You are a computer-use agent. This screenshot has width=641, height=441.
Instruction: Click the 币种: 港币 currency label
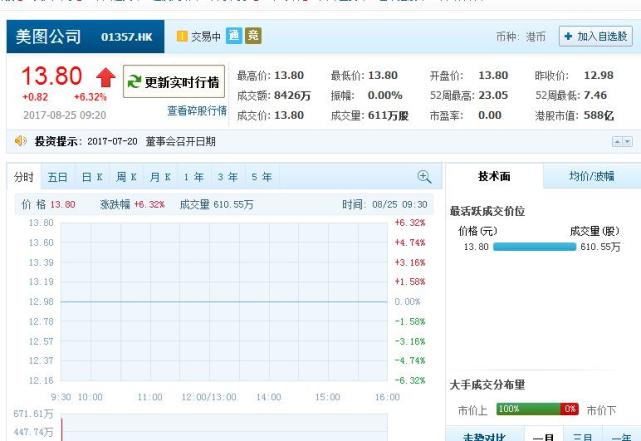(521, 37)
